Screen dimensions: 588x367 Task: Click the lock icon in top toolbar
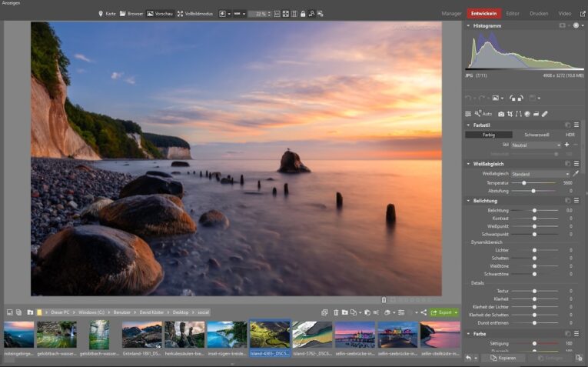303,14
